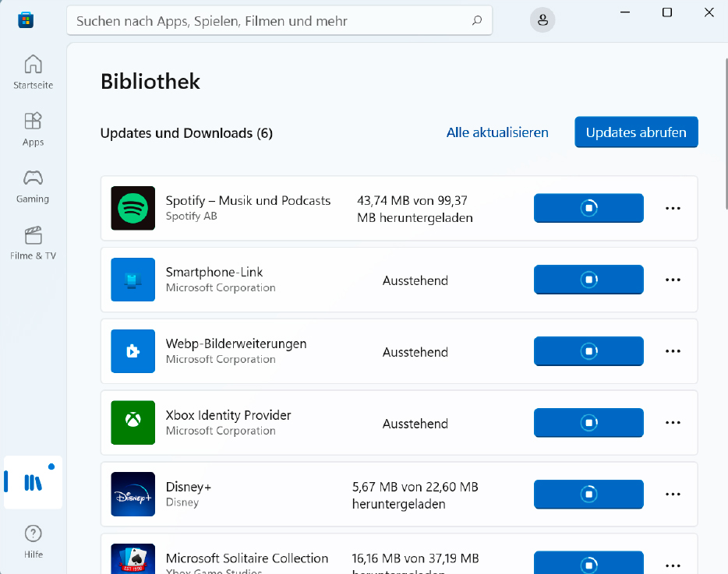
Task: Click the vertical scrollbar thumb
Action: click(x=726, y=134)
